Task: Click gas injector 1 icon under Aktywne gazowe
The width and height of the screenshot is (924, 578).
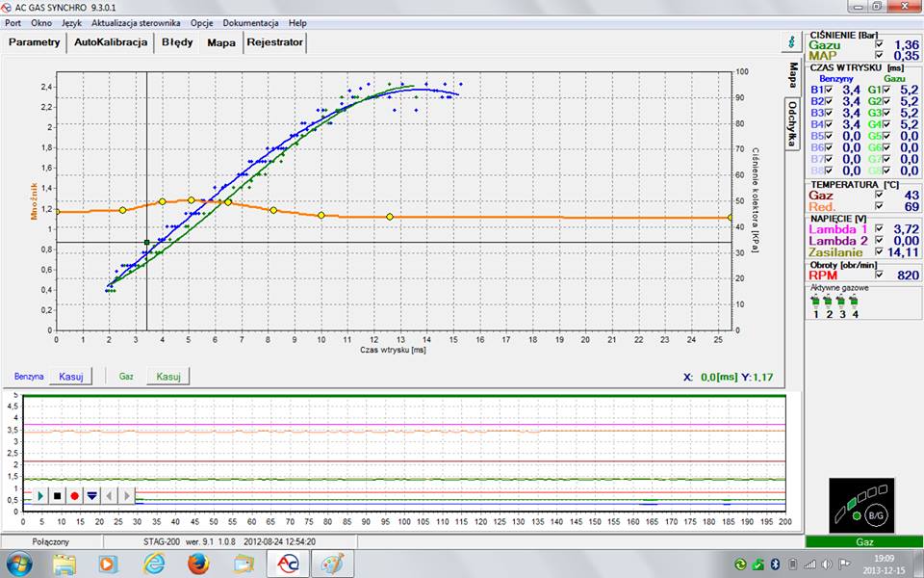Action: click(x=816, y=301)
